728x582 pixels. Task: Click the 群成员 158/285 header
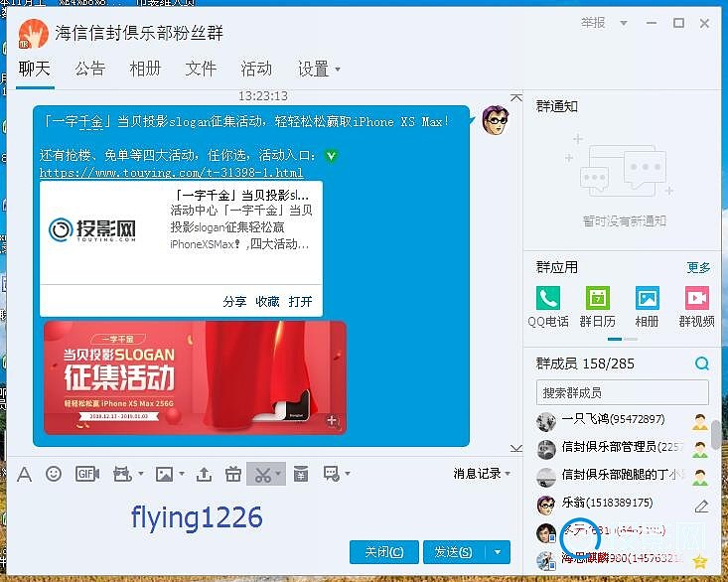[x=585, y=364]
